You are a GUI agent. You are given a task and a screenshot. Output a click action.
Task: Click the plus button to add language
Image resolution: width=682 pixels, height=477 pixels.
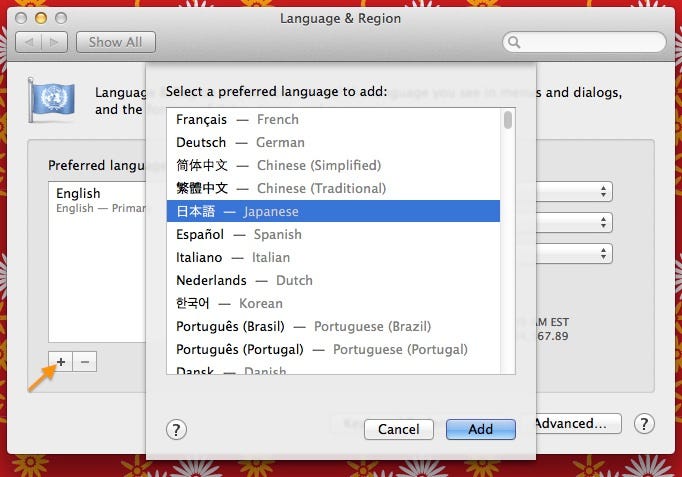(60, 362)
